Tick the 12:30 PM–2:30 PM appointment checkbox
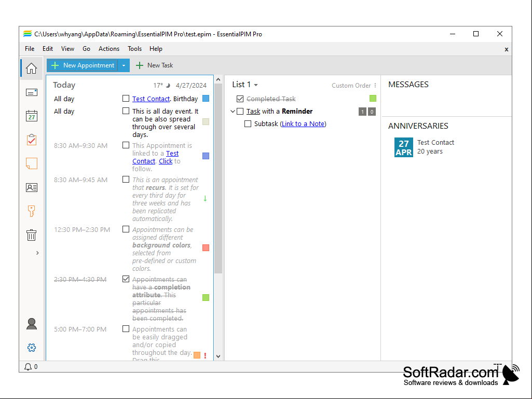This screenshot has width=532, height=399. click(126, 229)
